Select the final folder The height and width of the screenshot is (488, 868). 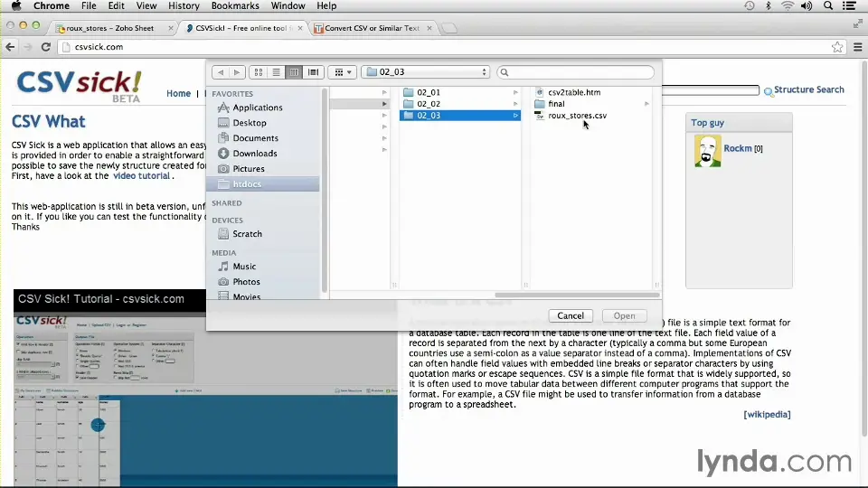tap(556, 103)
